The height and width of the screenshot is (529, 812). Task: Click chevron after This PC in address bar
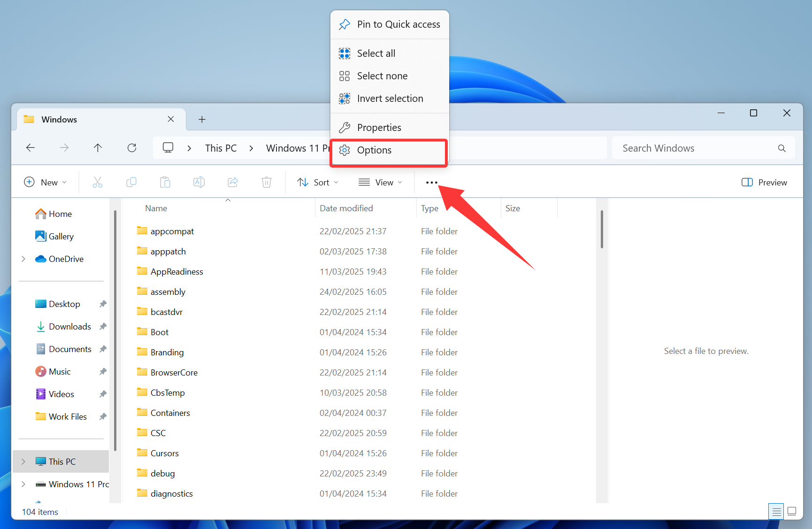pyautogui.click(x=252, y=148)
